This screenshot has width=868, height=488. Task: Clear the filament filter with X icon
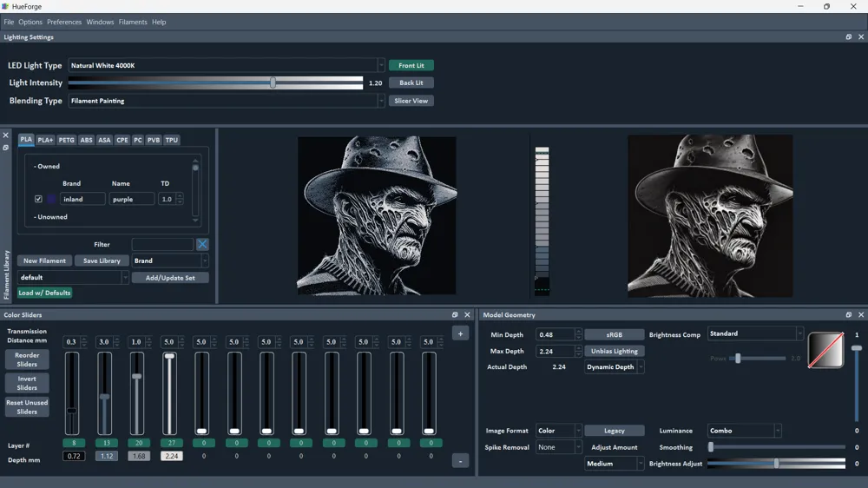[202, 244]
